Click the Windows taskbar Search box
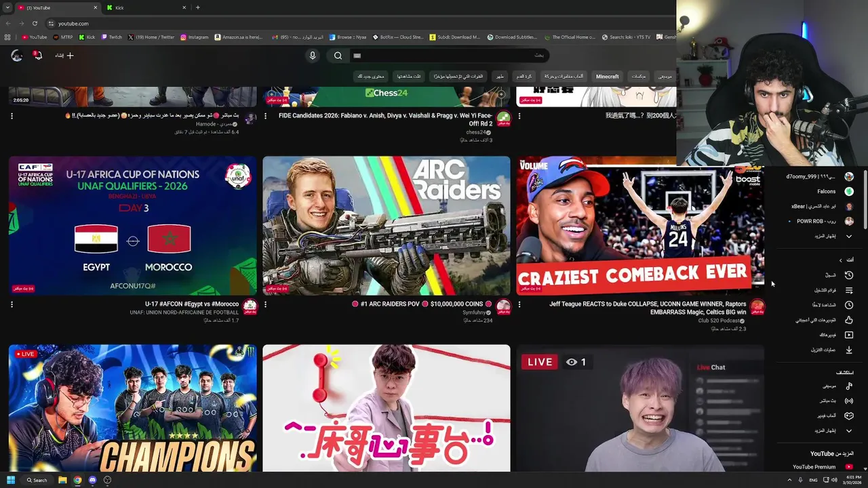Image resolution: width=868 pixels, height=488 pixels. click(37, 480)
